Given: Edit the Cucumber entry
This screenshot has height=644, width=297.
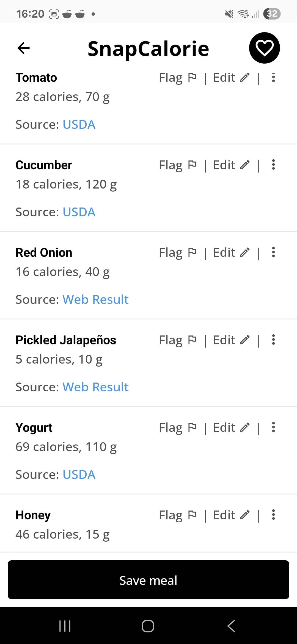Looking at the screenshot, I should click(231, 165).
